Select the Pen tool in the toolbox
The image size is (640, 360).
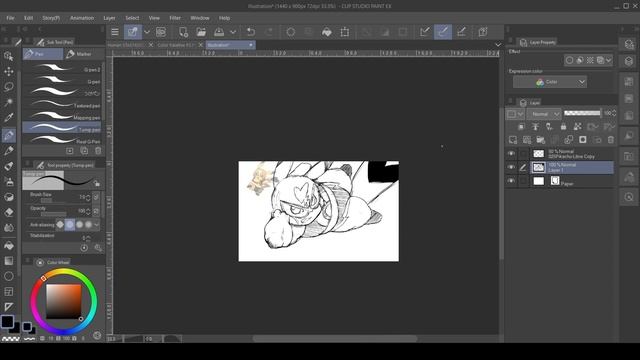pyautogui.click(x=9, y=135)
